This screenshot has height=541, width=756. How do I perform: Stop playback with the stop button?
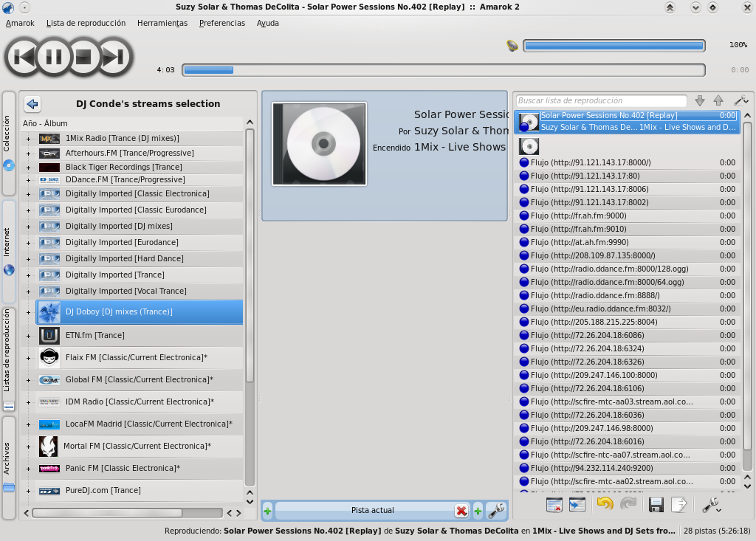tap(83, 58)
